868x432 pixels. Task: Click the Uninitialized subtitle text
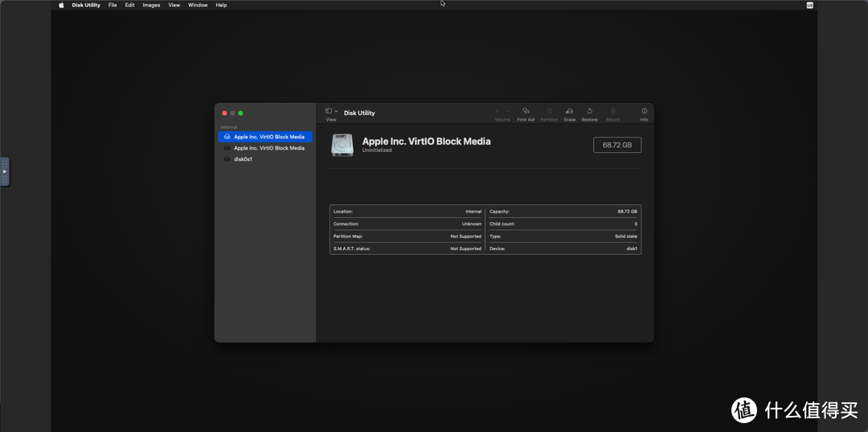pyautogui.click(x=377, y=150)
